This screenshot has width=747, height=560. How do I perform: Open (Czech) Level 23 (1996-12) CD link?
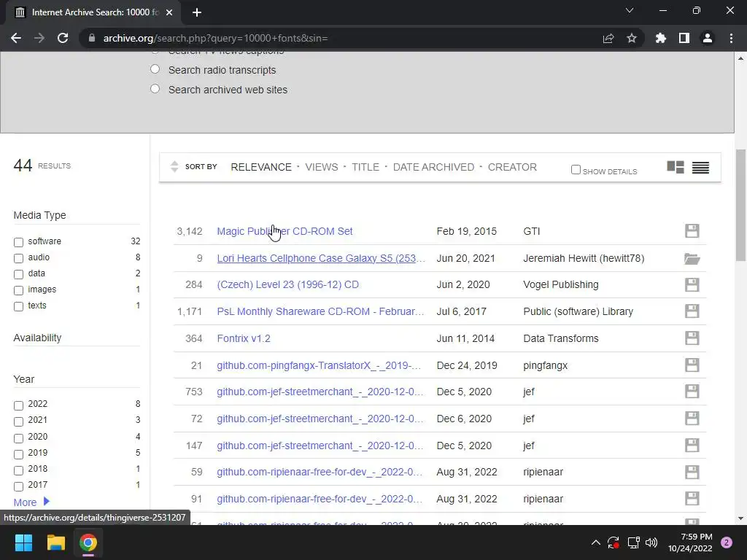point(287,285)
